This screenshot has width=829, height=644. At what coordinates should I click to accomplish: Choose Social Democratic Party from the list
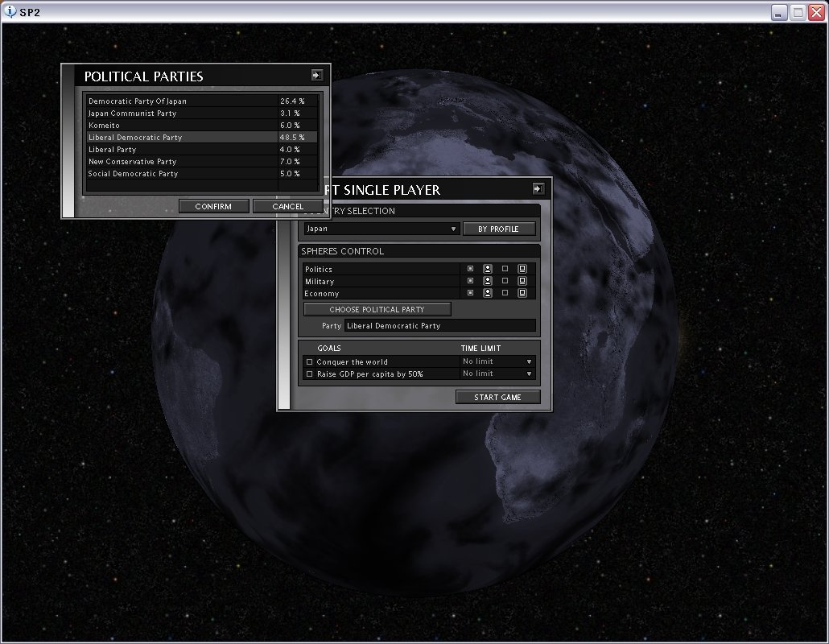182,174
